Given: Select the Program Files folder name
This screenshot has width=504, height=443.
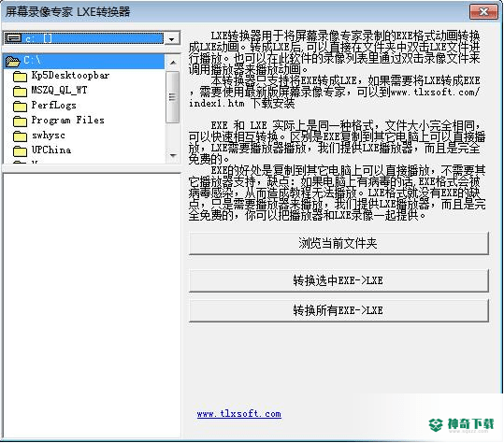Looking at the screenshot, I should [x=68, y=121].
